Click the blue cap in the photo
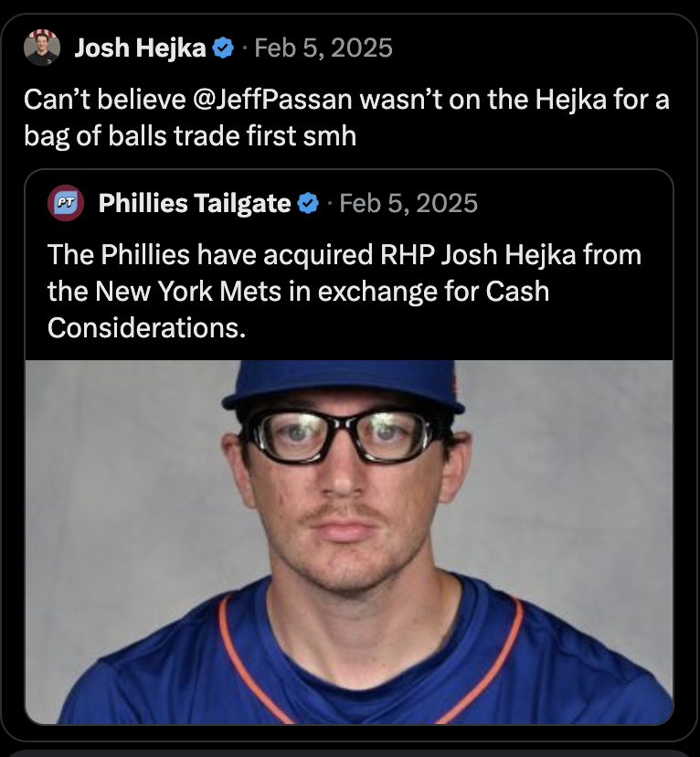The width and height of the screenshot is (700, 757). tap(343, 384)
